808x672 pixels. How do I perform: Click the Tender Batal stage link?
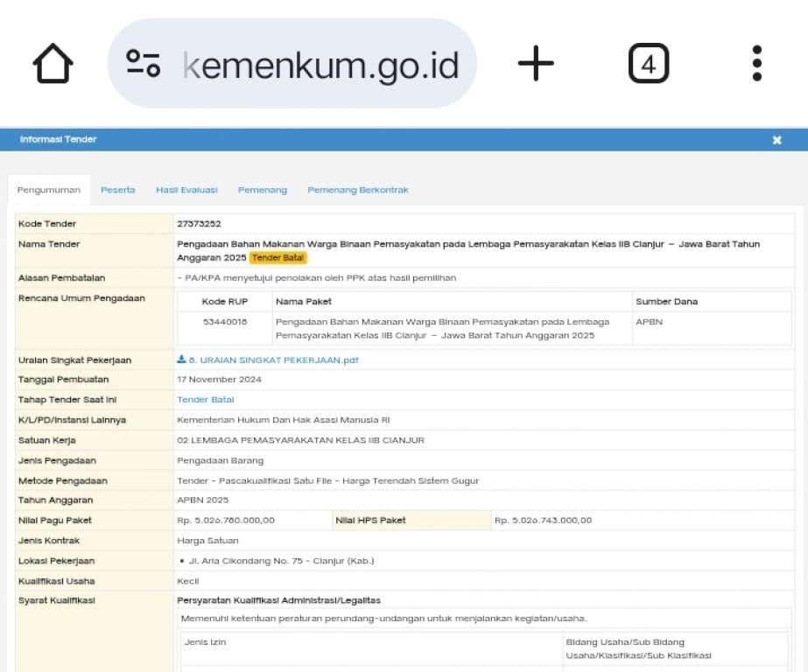pyautogui.click(x=206, y=400)
